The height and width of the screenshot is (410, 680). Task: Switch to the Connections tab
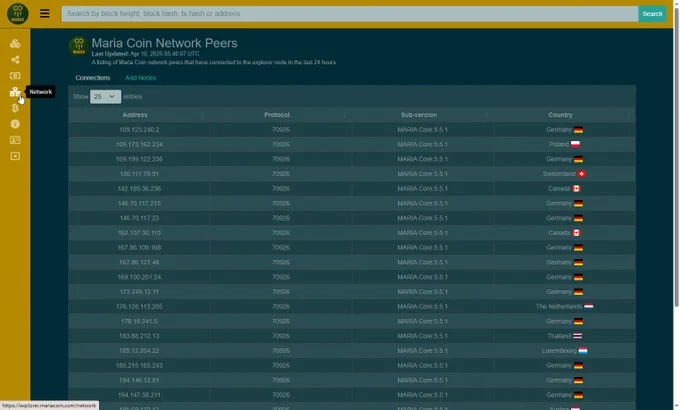pos(93,78)
